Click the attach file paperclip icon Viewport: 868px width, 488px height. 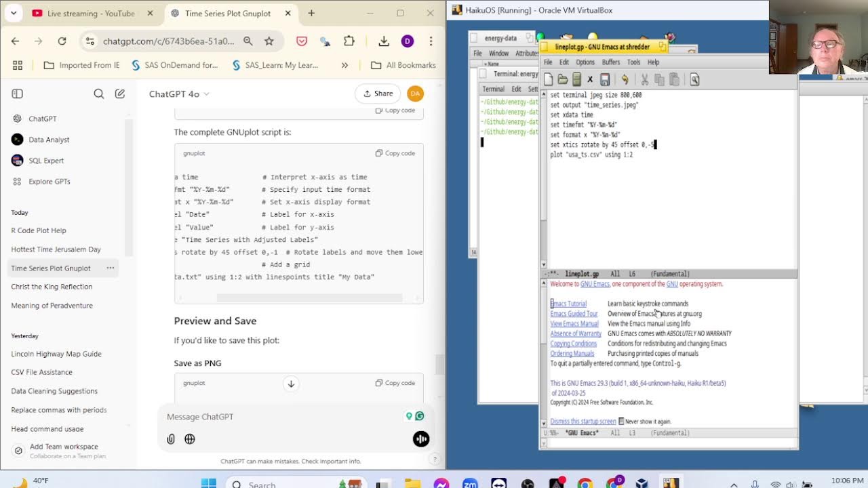coord(171,439)
